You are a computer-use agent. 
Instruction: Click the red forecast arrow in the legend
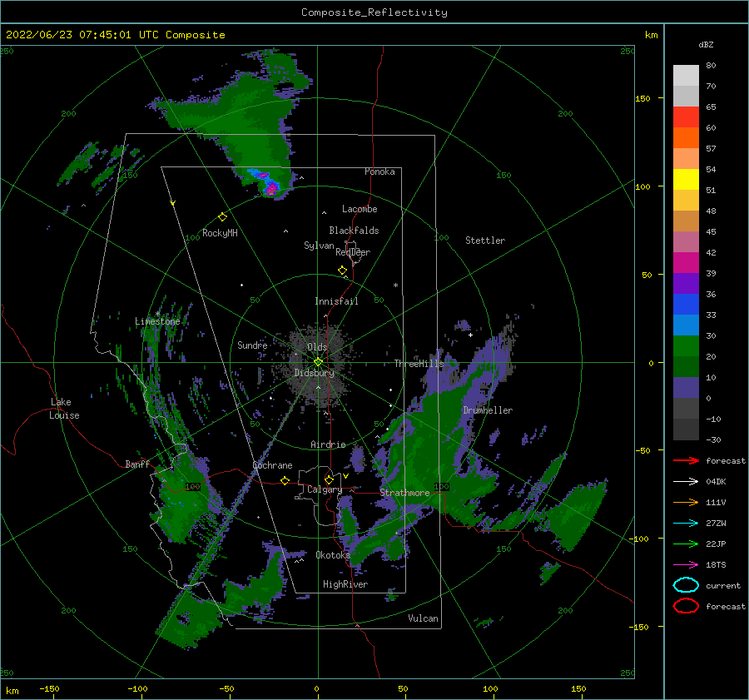click(686, 460)
